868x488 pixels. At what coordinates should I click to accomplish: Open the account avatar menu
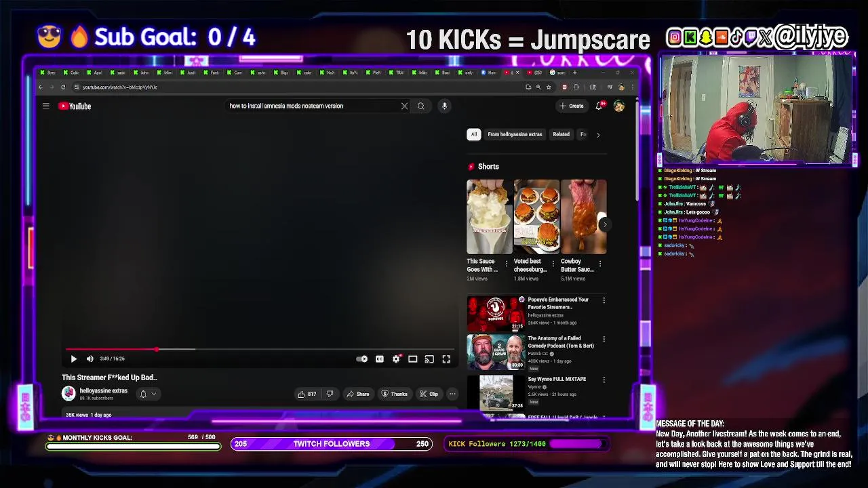619,106
